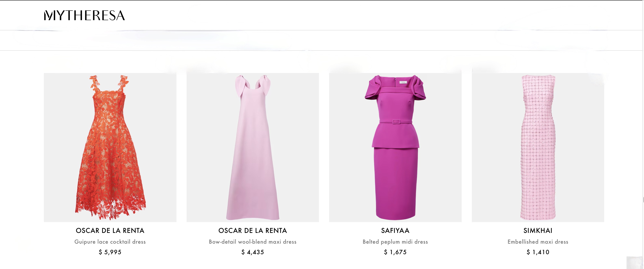Open the SAFIYAA brand link
The image size is (644, 269).
coord(395,230)
